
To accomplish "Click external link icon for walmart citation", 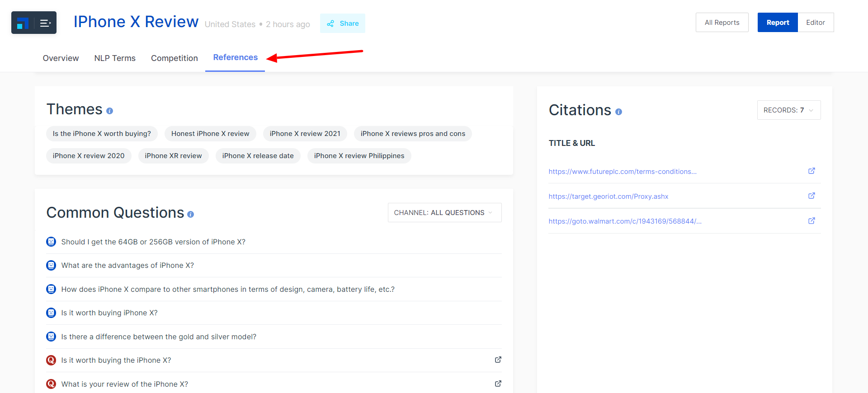I will pos(811,221).
